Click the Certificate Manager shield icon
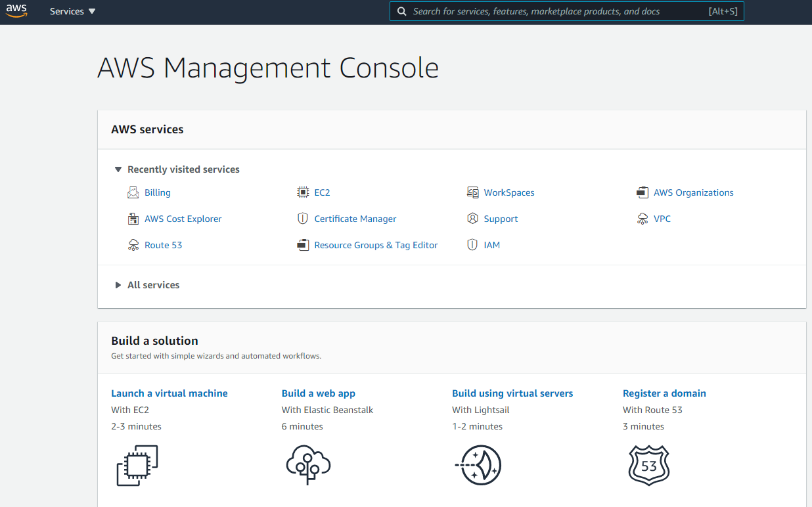Viewport: 812px width, 507px height. 303,219
